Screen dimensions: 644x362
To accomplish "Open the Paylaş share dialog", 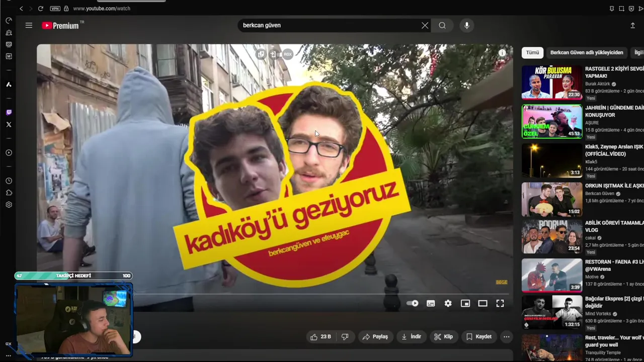I will [375, 337].
